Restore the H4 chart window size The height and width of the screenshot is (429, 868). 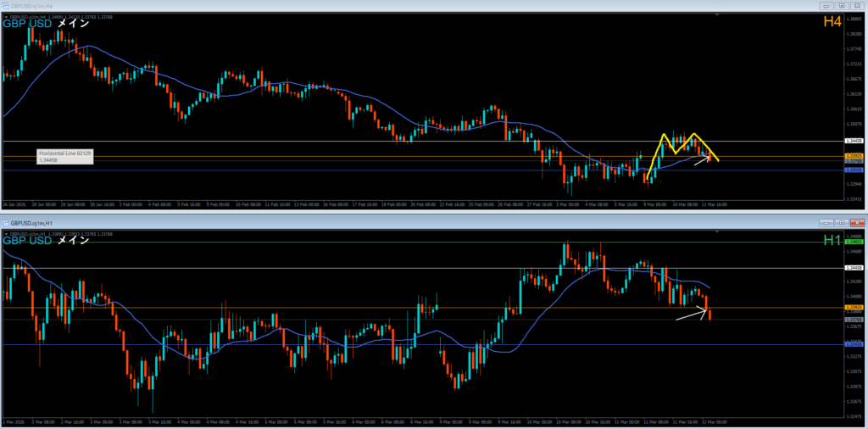coord(841,6)
